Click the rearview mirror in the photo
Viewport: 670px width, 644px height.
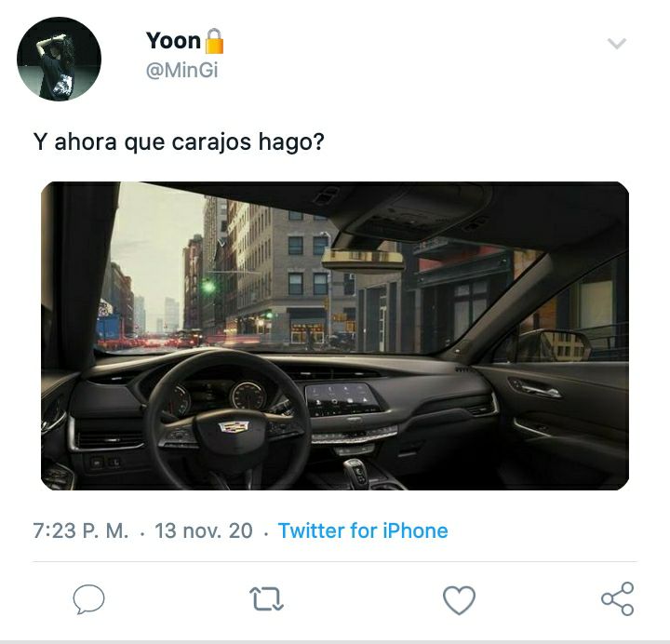(363, 259)
